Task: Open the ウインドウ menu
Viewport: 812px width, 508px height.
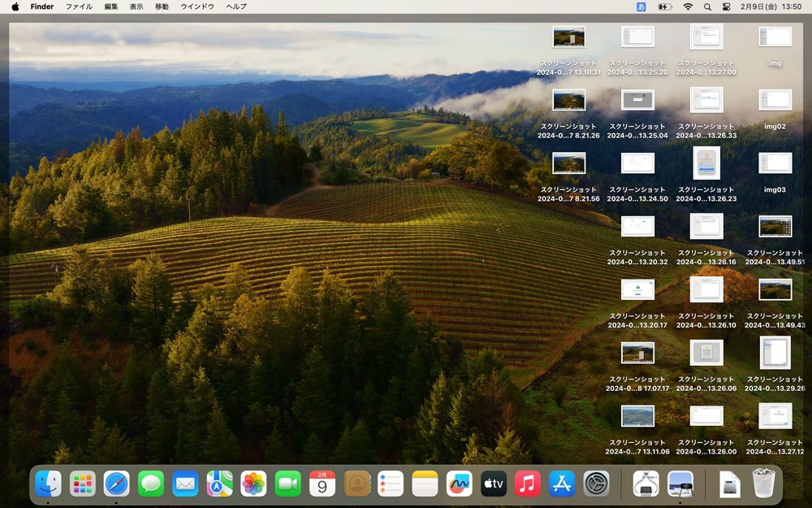Action: [x=197, y=7]
